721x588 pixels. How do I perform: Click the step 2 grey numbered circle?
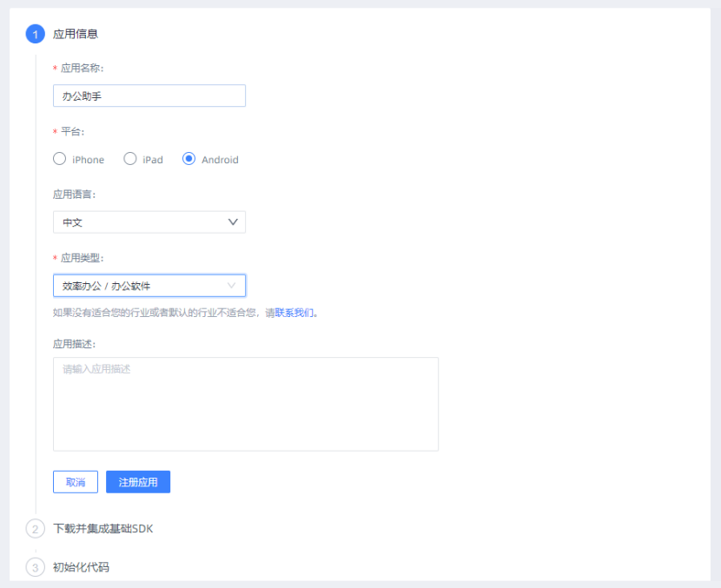35,528
